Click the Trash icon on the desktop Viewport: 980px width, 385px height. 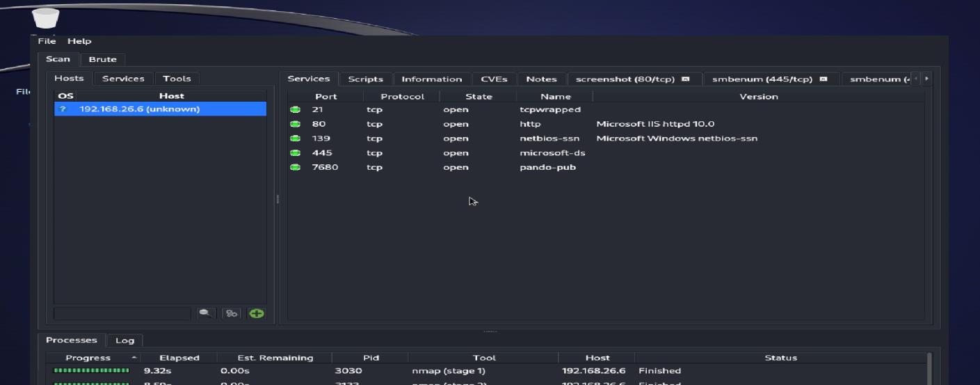(x=46, y=17)
